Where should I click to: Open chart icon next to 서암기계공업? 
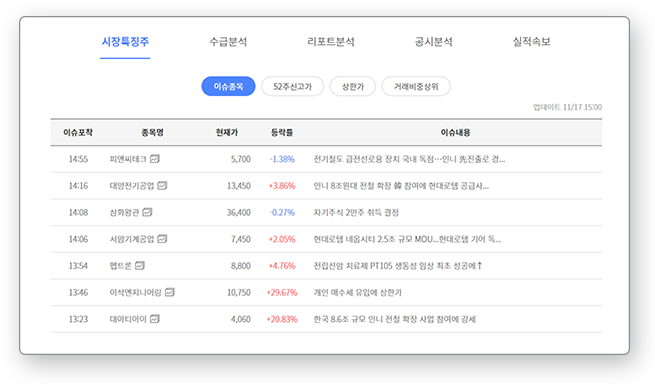pos(162,239)
